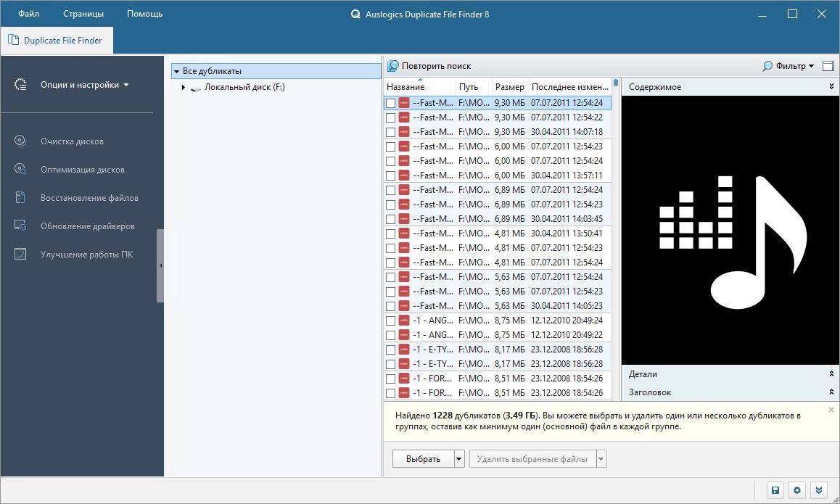
Task: Check the ANG file dated 12.12.2010 20:49:24
Action: coord(390,321)
